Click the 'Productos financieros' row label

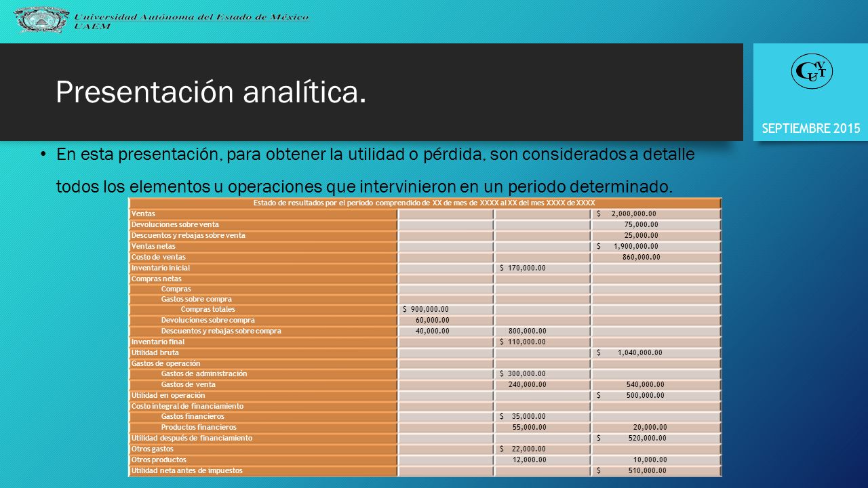point(198,427)
